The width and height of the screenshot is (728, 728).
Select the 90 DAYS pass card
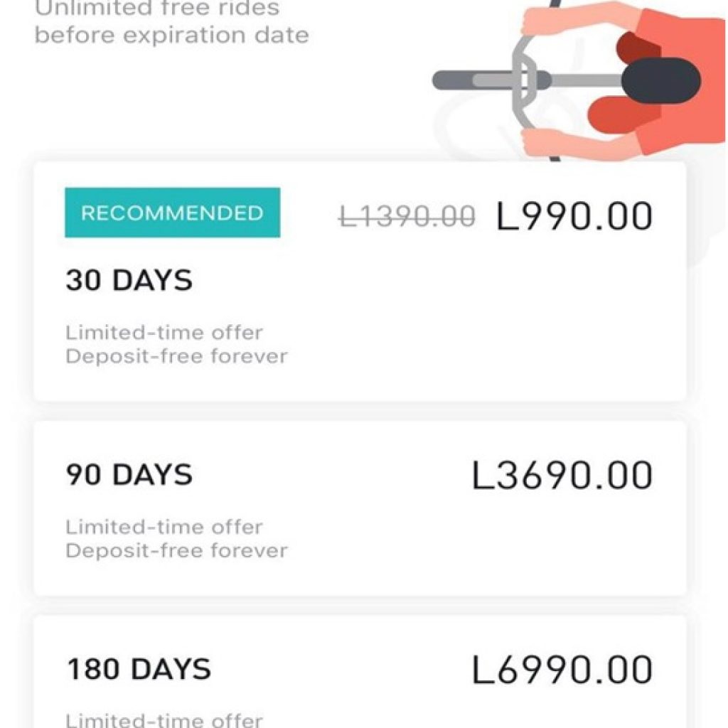[360, 508]
